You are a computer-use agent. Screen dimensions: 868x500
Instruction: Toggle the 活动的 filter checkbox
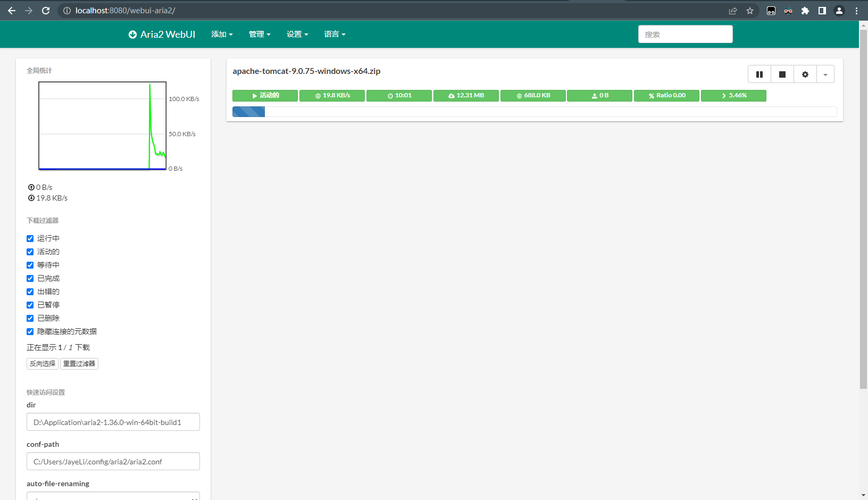point(30,252)
